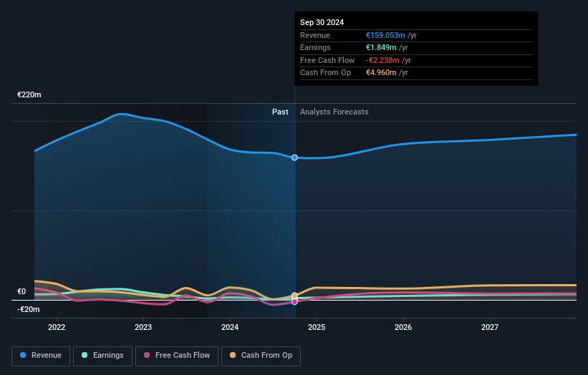Click the blue Revenue legend dot
588x375 pixels.
(23, 355)
